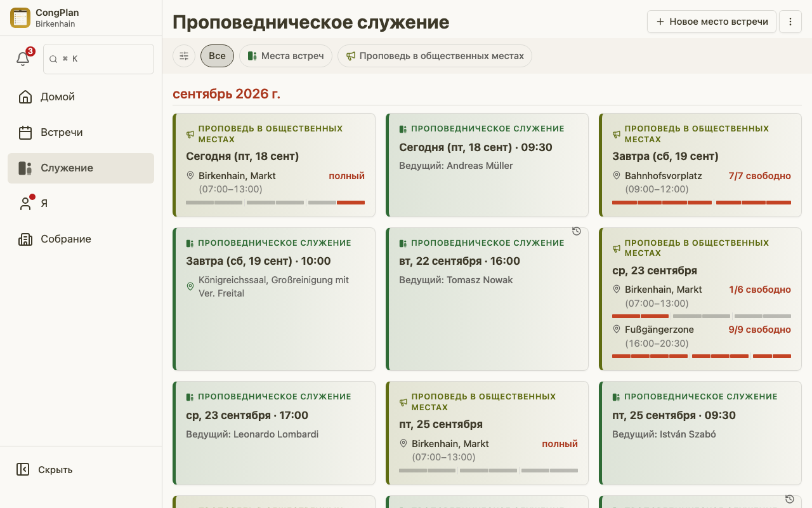Click the service icon on the 25 сентября 09:30 card
The height and width of the screenshot is (508, 812).
[616, 397]
